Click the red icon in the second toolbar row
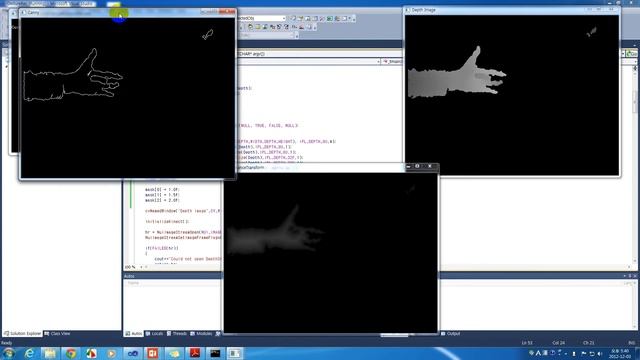This screenshot has height=360, width=640. pos(302,27)
